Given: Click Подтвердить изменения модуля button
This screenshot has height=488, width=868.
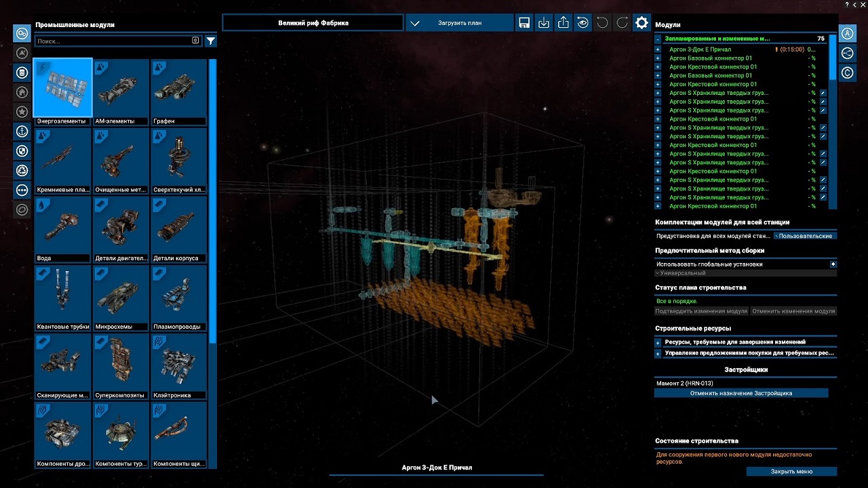Looking at the screenshot, I should (701, 311).
